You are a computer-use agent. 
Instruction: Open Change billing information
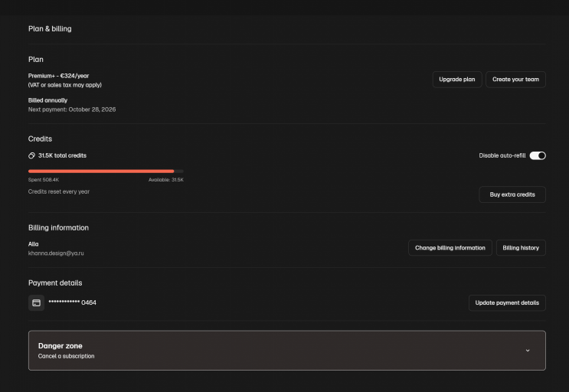click(x=450, y=247)
